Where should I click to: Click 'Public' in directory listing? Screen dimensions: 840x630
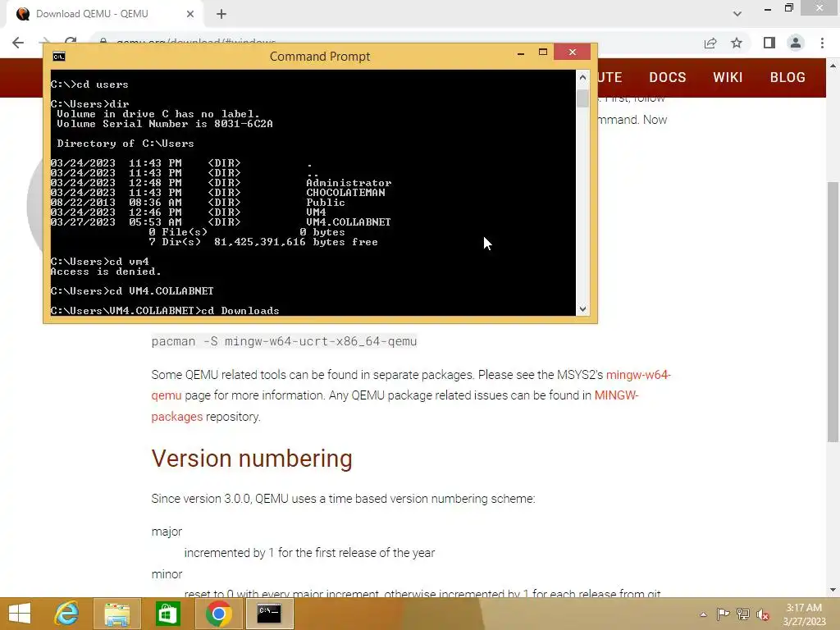click(x=326, y=203)
